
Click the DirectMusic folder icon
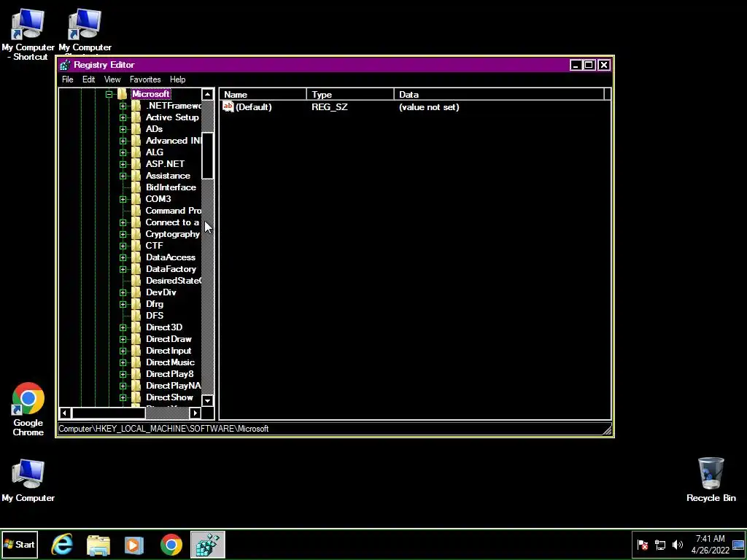[136, 362]
